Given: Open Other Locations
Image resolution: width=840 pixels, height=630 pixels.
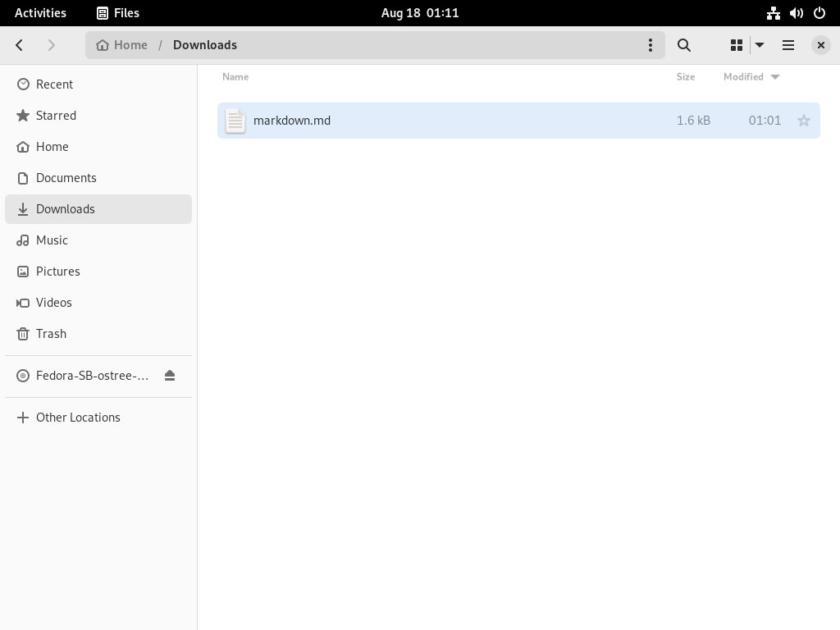Looking at the screenshot, I should point(98,418).
